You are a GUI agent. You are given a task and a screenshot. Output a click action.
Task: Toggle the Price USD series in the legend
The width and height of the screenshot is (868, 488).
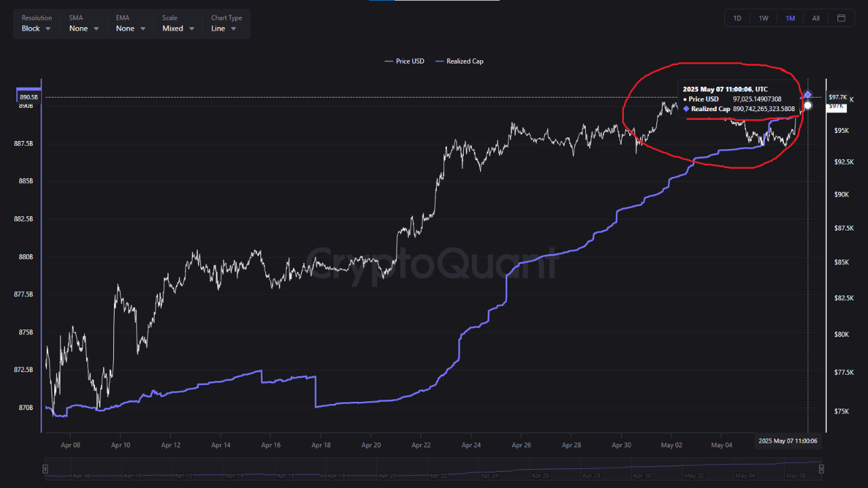click(x=410, y=61)
